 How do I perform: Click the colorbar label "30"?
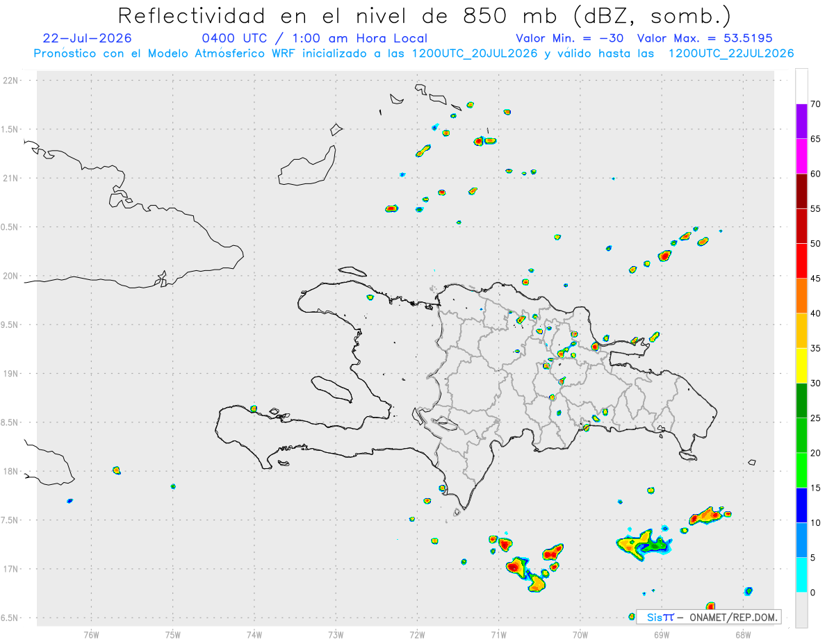pyautogui.click(x=816, y=383)
